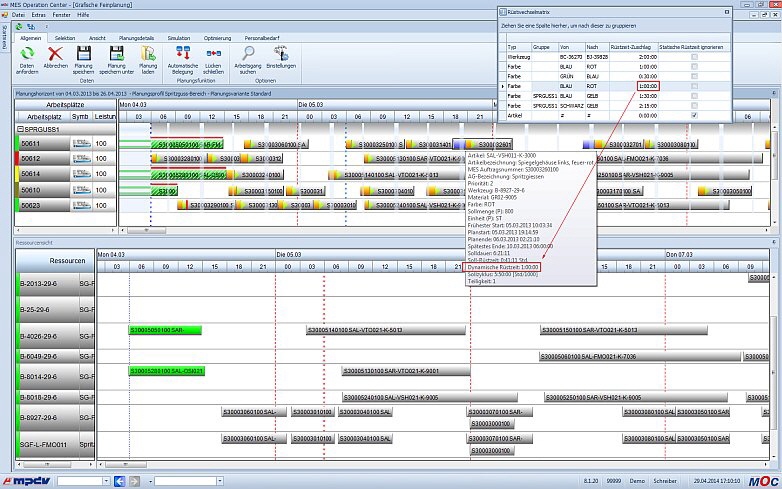Screen dimensions: 782x489
Task: Select resource row SGF-L-FMO011
Action: coord(56,444)
